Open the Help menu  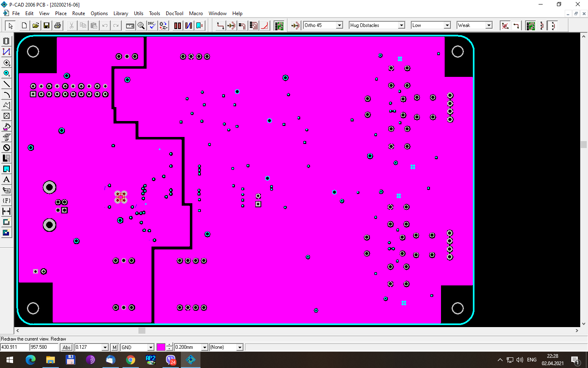coord(237,13)
